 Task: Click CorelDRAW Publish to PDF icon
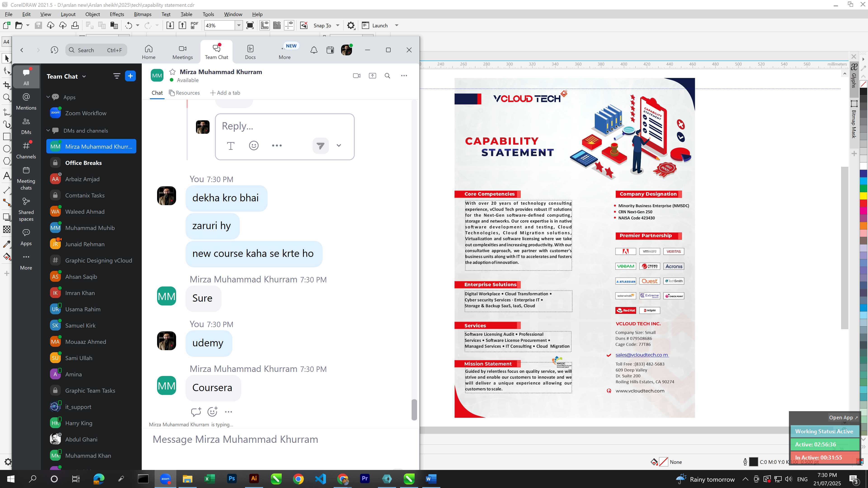coord(194,26)
